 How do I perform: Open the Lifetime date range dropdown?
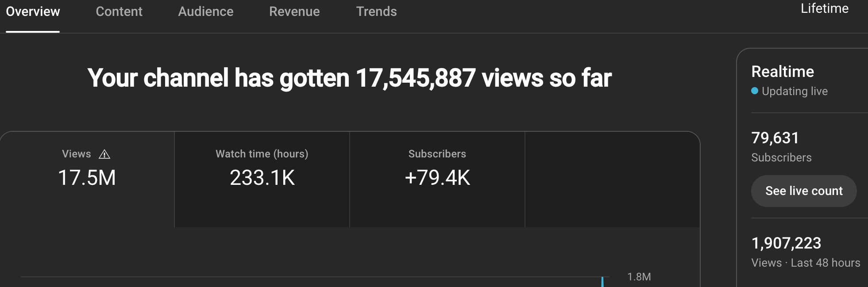pyautogui.click(x=824, y=9)
